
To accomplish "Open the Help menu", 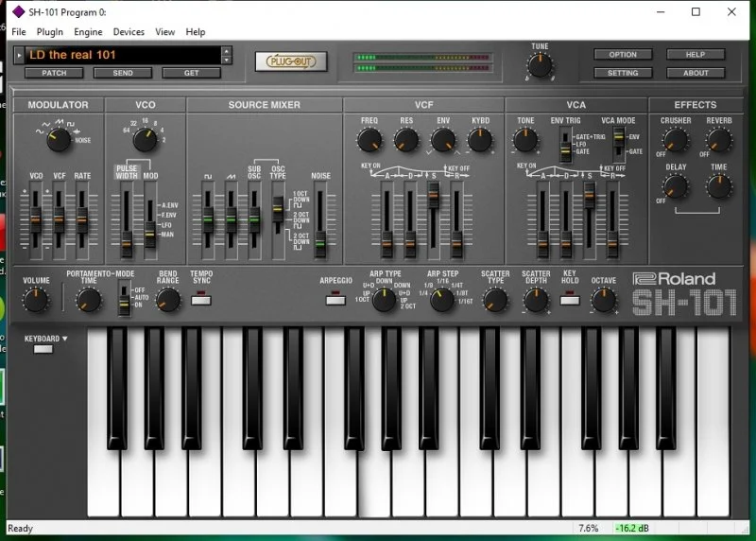I will tap(196, 32).
